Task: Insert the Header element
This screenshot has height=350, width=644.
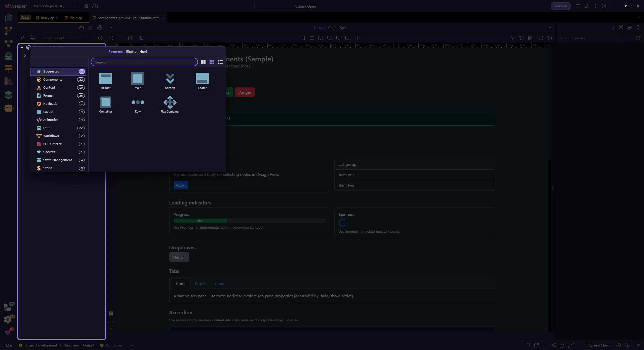Action: click(105, 79)
